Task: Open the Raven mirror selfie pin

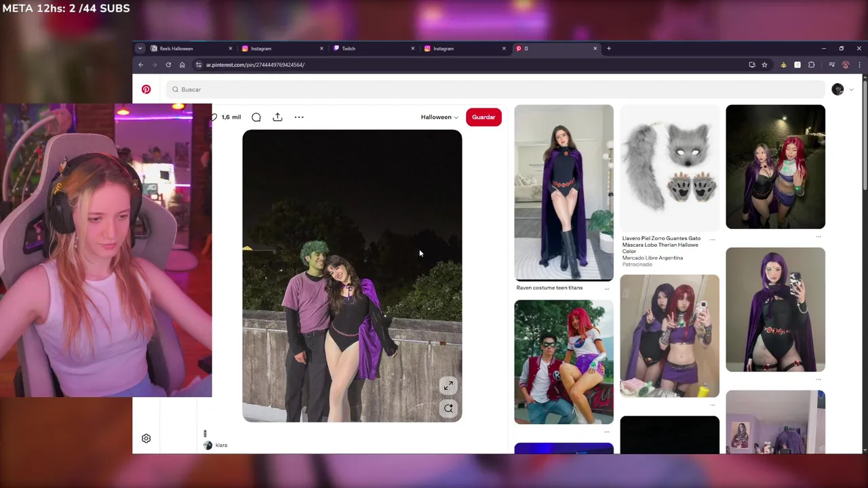Action: point(775,310)
